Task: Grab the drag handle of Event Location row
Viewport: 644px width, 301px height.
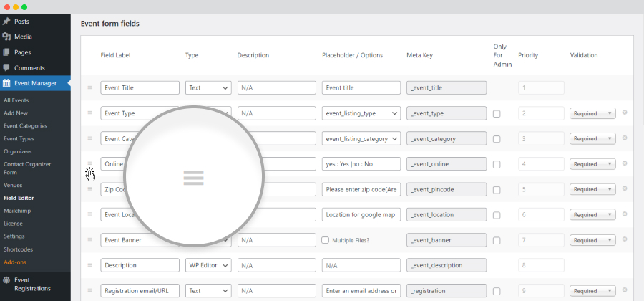Action: [89, 214]
